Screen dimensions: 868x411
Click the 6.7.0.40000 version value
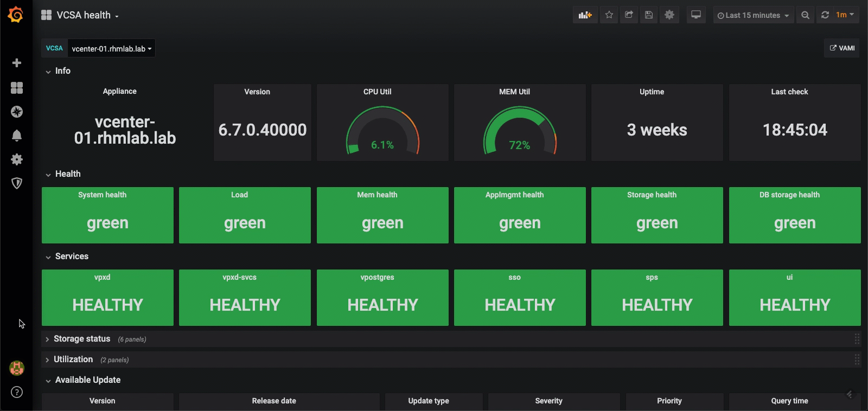point(263,130)
